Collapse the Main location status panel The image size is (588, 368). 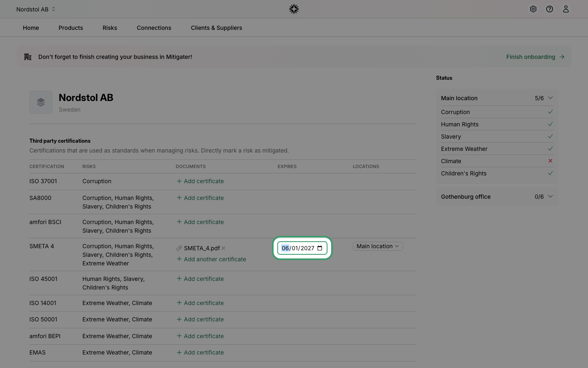(x=550, y=98)
